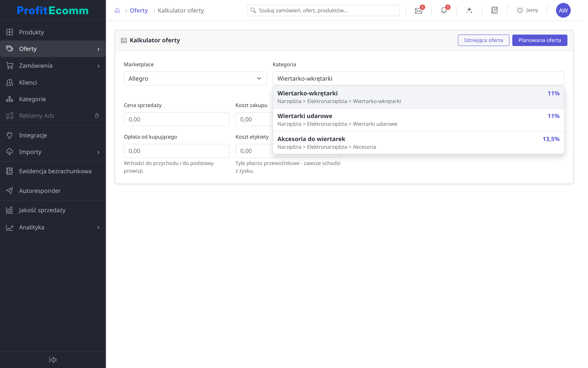Click the ProfitEcomm logo
Screen dimensions: 588x368
point(53,10)
